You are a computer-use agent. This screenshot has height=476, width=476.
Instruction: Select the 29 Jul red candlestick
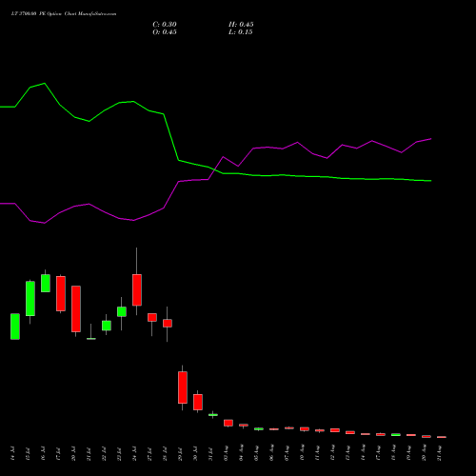point(183,387)
